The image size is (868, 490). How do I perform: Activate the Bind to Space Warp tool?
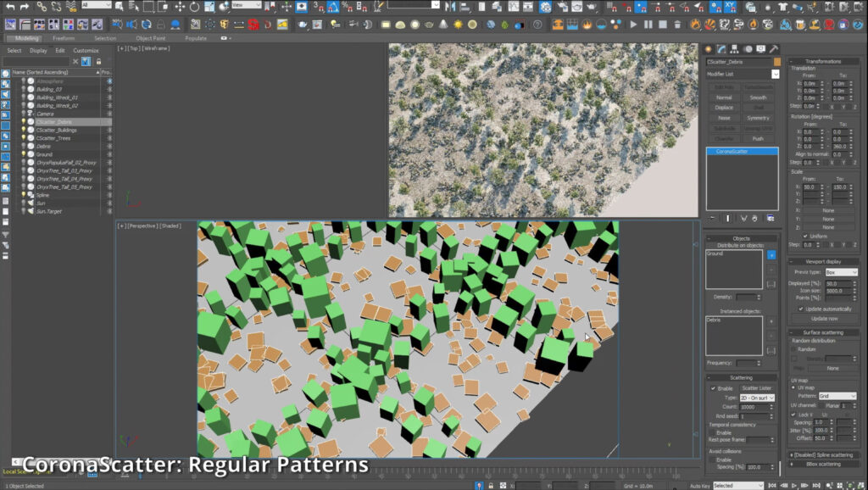point(71,7)
